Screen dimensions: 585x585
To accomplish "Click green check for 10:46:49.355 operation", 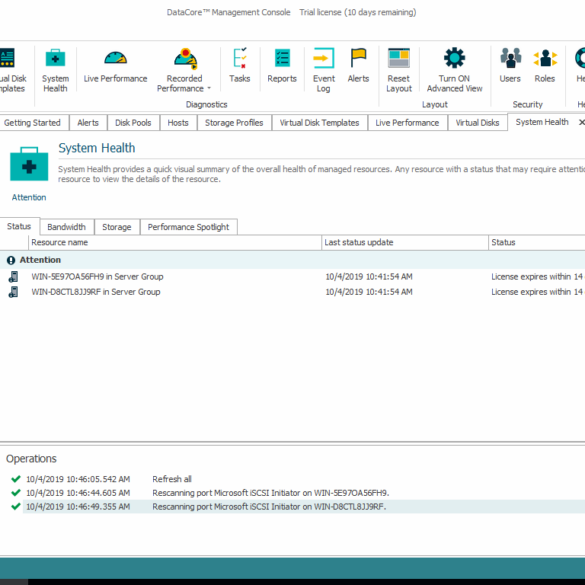I will [x=16, y=506].
